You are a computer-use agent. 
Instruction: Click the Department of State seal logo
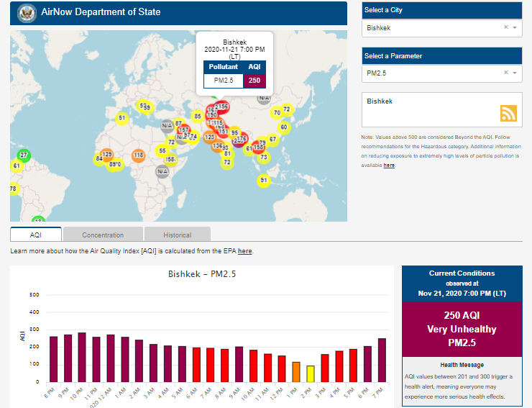[26, 12]
